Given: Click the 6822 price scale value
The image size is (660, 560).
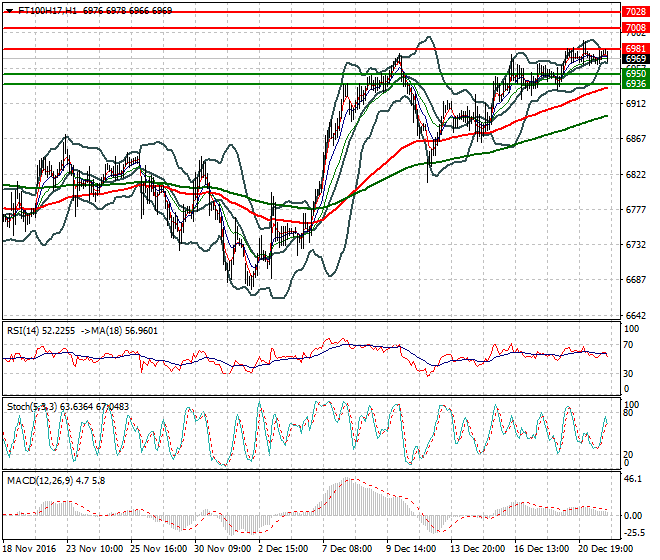Looking at the screenshot, I should click(x=636, y=174).
